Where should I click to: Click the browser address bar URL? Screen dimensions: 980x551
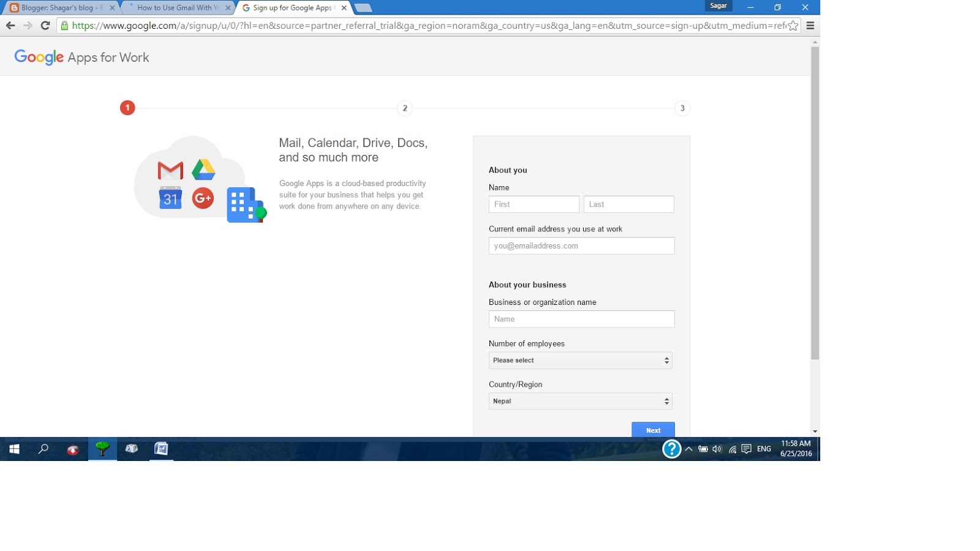click(429, 25)
